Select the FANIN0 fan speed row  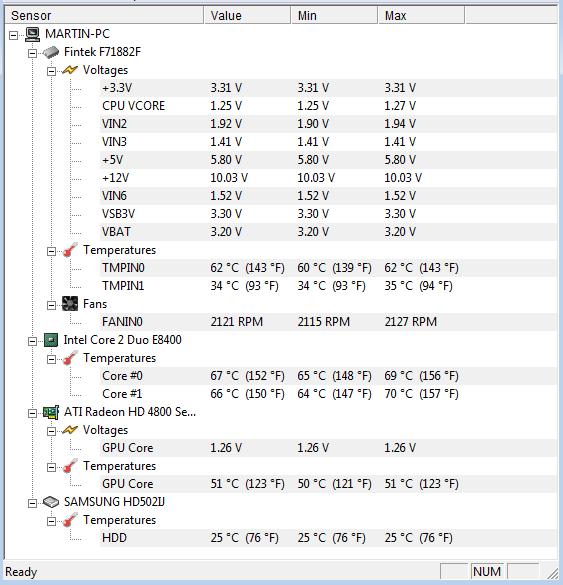click(x=328, y=322)
